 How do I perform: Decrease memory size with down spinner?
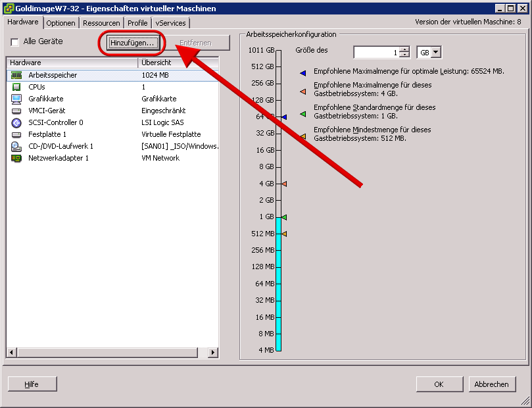pos(404,55)
